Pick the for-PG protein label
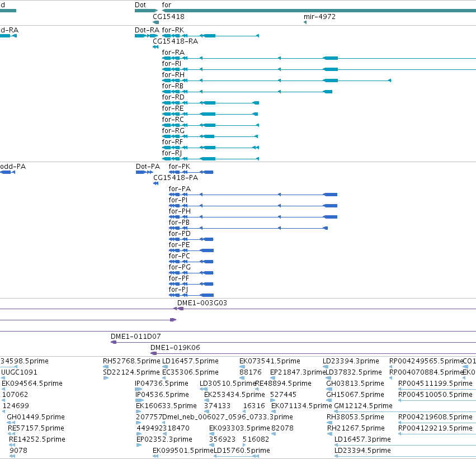Viewport: 476px width, 459px height. pyautogui.click(x=180, y=267)
